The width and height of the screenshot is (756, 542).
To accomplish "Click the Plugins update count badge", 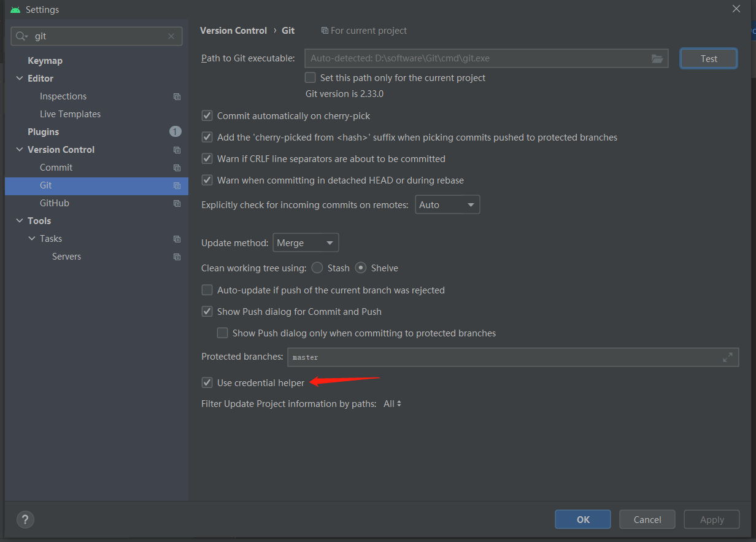I will pyautogui.click(x=175, y=131).
